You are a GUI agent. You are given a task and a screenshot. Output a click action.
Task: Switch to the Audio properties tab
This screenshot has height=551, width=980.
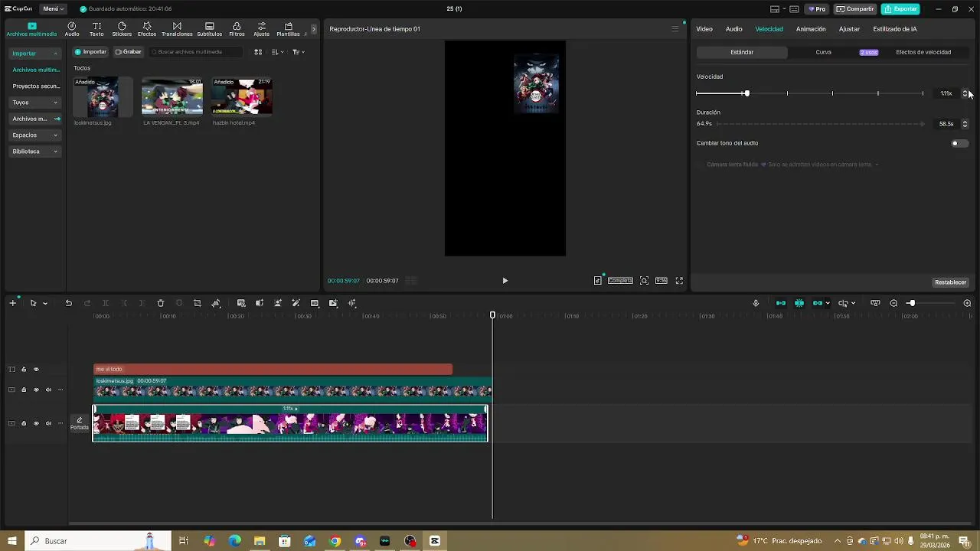[733, 29]
